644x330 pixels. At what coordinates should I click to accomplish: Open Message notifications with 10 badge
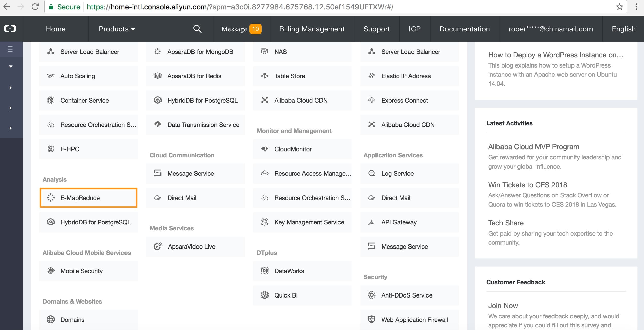pyautogui.click(x=241, y=29)
